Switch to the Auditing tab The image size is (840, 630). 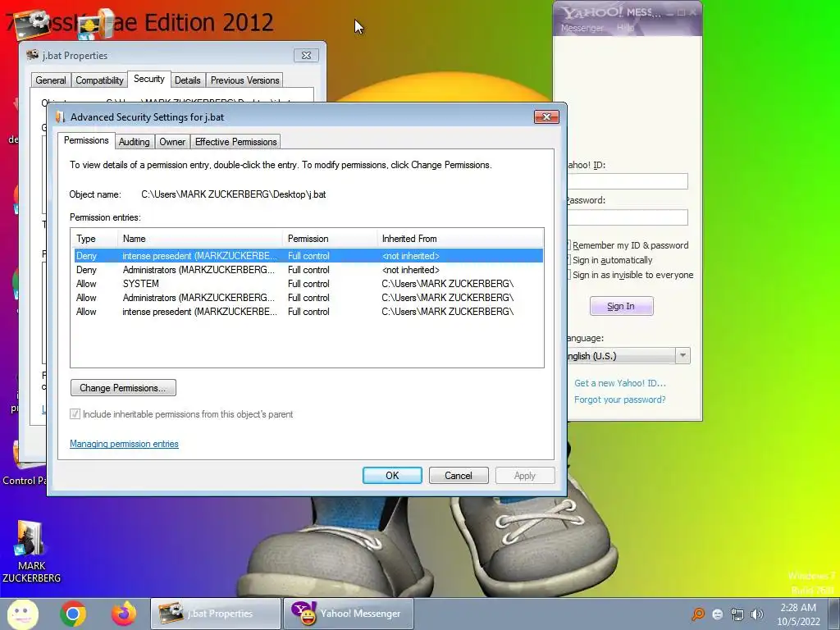tap(134, 141)
